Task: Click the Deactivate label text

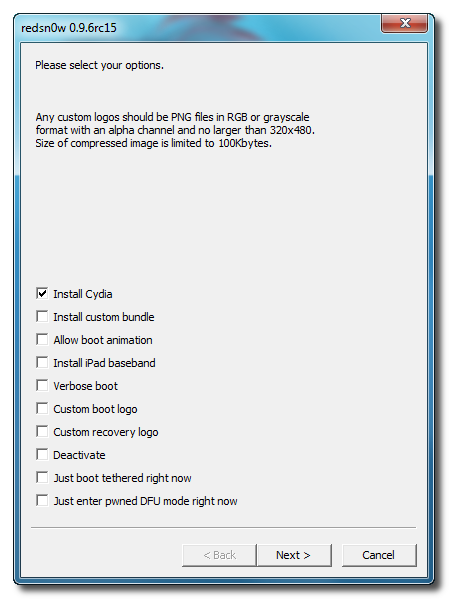Action: click(x=79, y=455)
